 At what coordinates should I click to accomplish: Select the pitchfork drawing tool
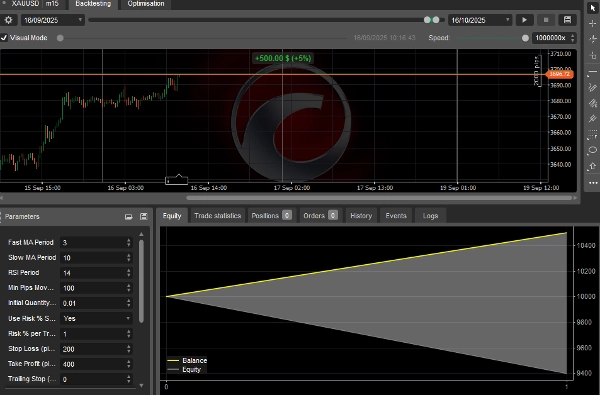tap(593, 119)
